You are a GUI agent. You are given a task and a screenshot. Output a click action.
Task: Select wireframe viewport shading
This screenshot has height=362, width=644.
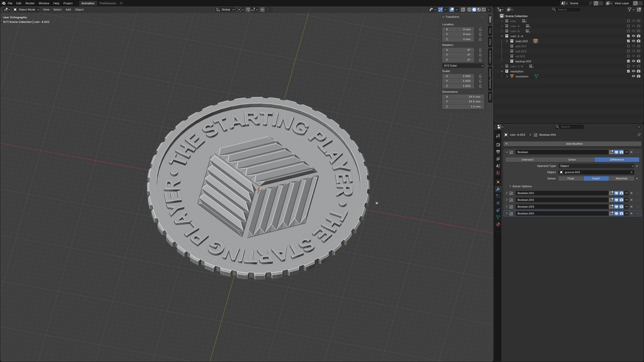coord(469,9)
